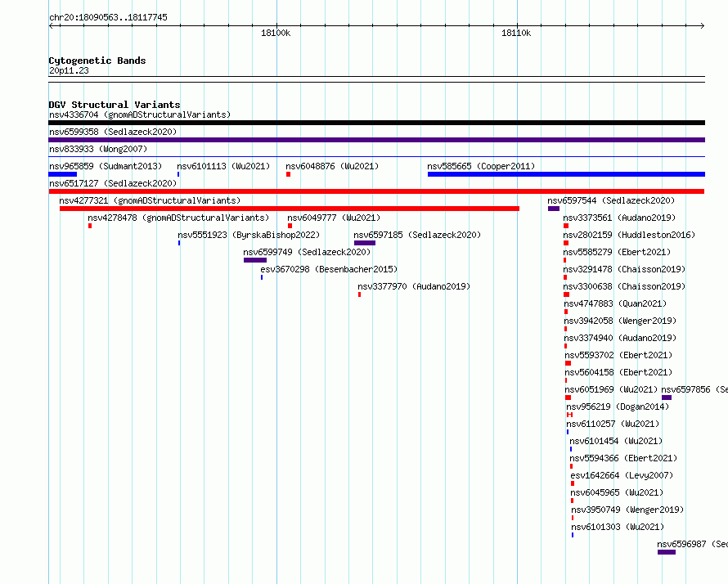Open nsv6045965 (Wu2021) variant
Image resolution: width=728 pixels, height=584 pixels.
click(x=617, y=492)
